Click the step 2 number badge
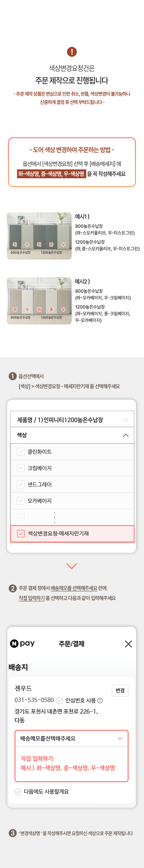The height and width of the screenshot is (868, 144). (x=13, y=588)
